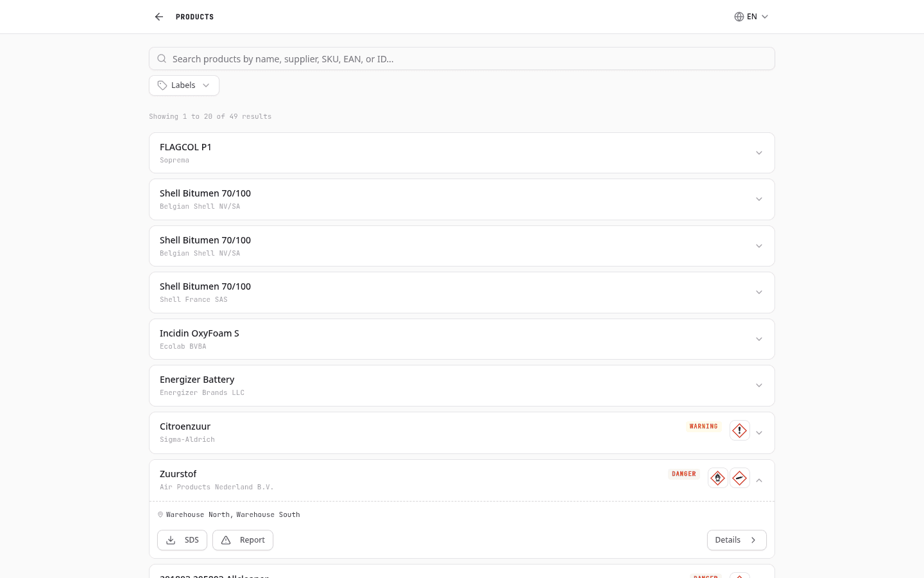
Task: Expand the Citroenzuur product row
Action: [x=759, y=433]
